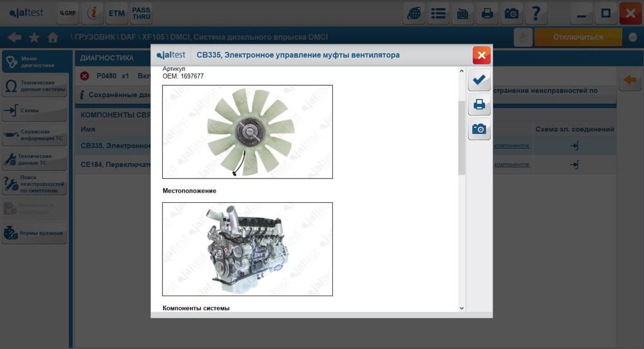Open Сервисная информация ТС in sidebar
The height and width of the screenshot is (349, 644).
pyautogui.click(x=35, y=135)
